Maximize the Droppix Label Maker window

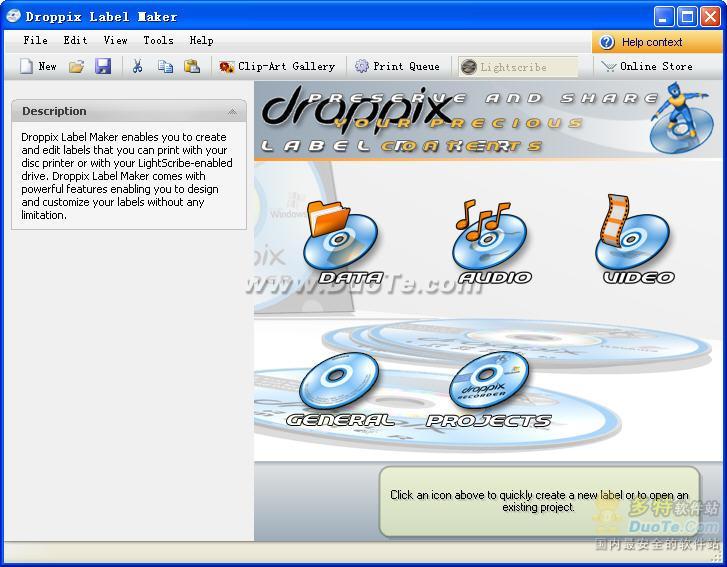pyautogui.click(x=687, y=17)
